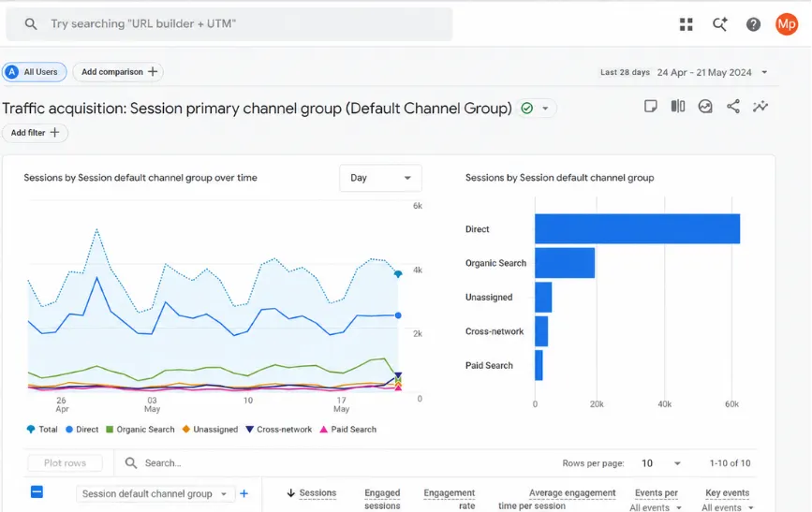This screenshot has width=812, height=512.
Task: Click the Add comparison button
Action: (118, 72)
